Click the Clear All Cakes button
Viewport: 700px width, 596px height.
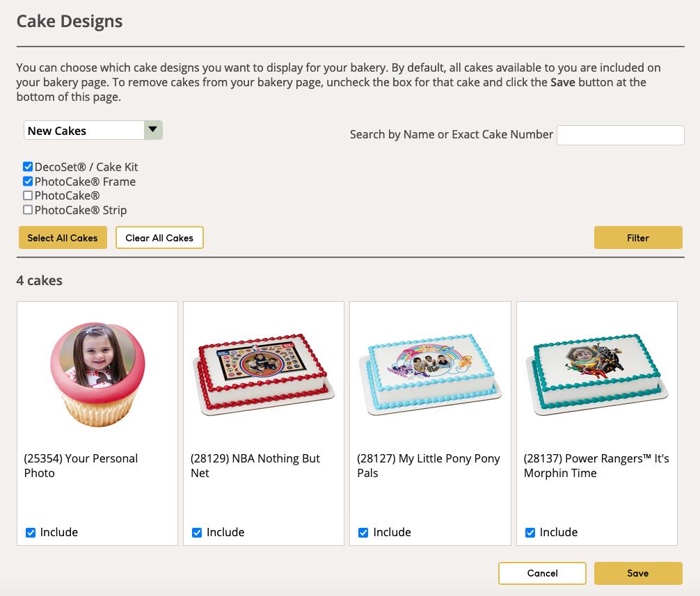point(159,238)
